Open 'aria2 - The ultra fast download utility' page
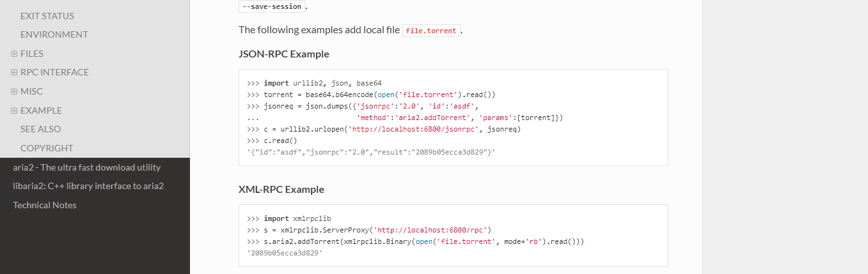The image size is (868, 274). tap(87, 167)
